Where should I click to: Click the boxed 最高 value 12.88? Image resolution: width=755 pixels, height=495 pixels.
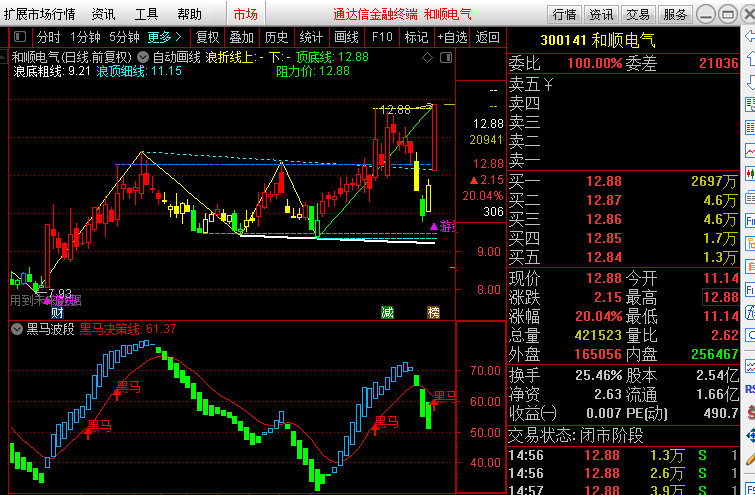[x=720, y=297]
